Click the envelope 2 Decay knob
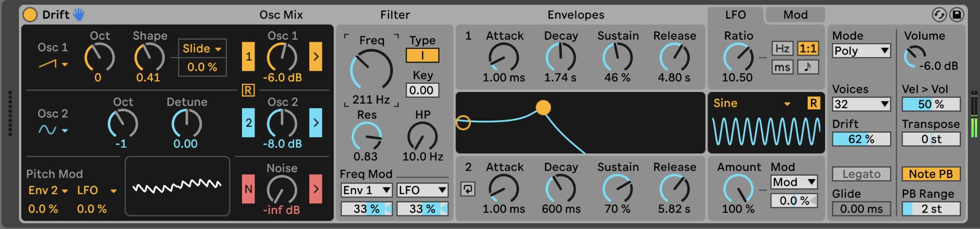Image resolution: width=980 pixels, height=229 pixels. pos(560,189)
